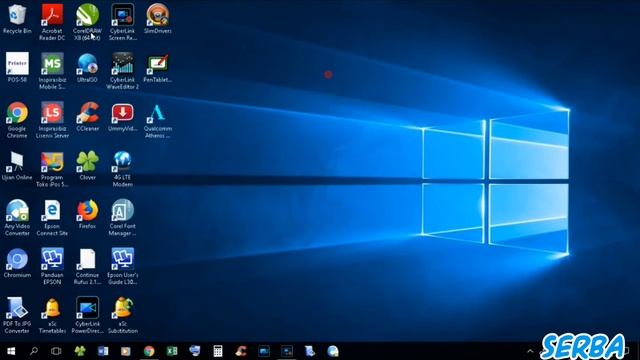
Task: Show hidden system tray icons
Action: 530,351
